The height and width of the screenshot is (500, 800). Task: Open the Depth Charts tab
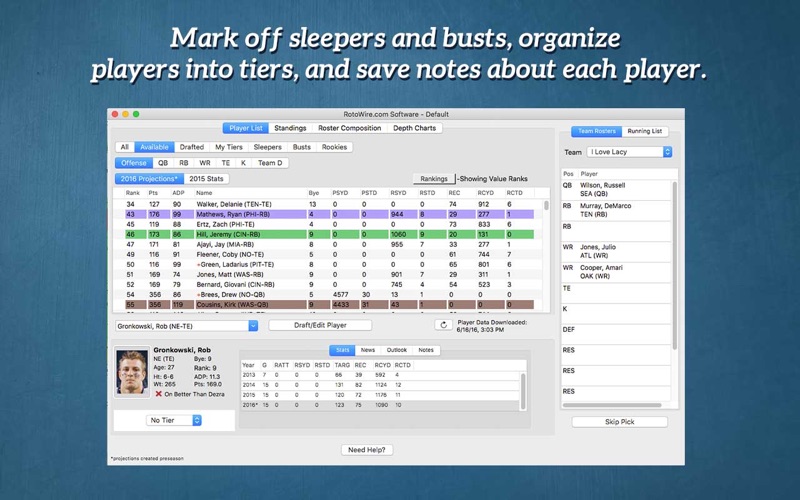click(x=414, y=128)
